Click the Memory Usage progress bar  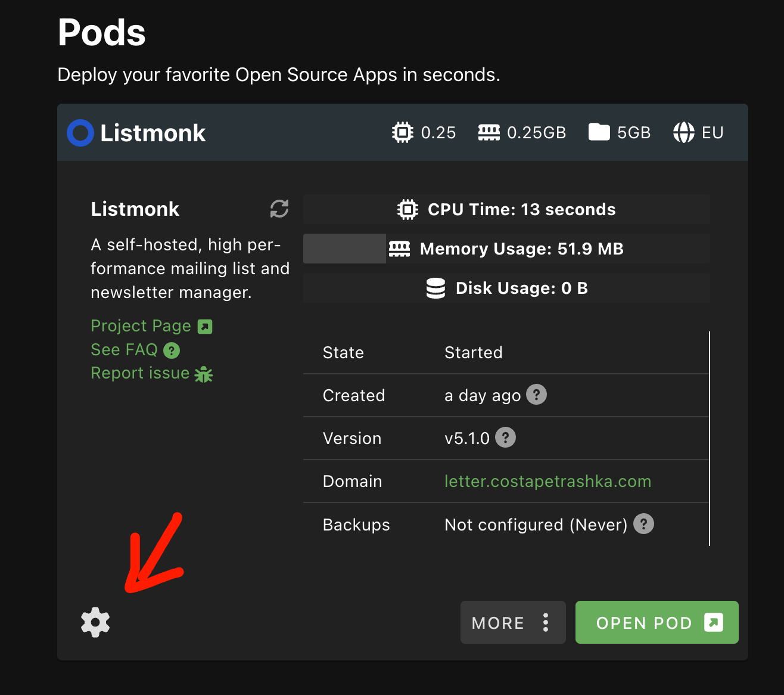point(506,249)
